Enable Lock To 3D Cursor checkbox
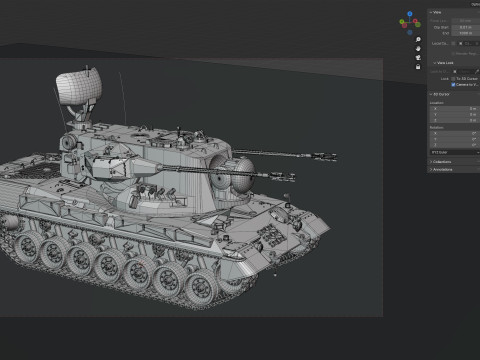The image size is (480, 360). tap(453, 79)
